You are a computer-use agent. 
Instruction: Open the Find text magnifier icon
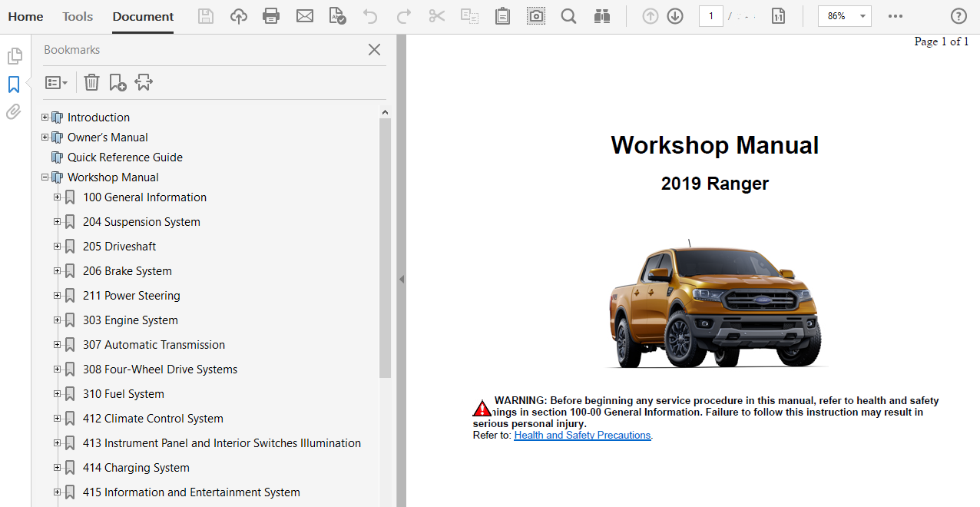568,16
